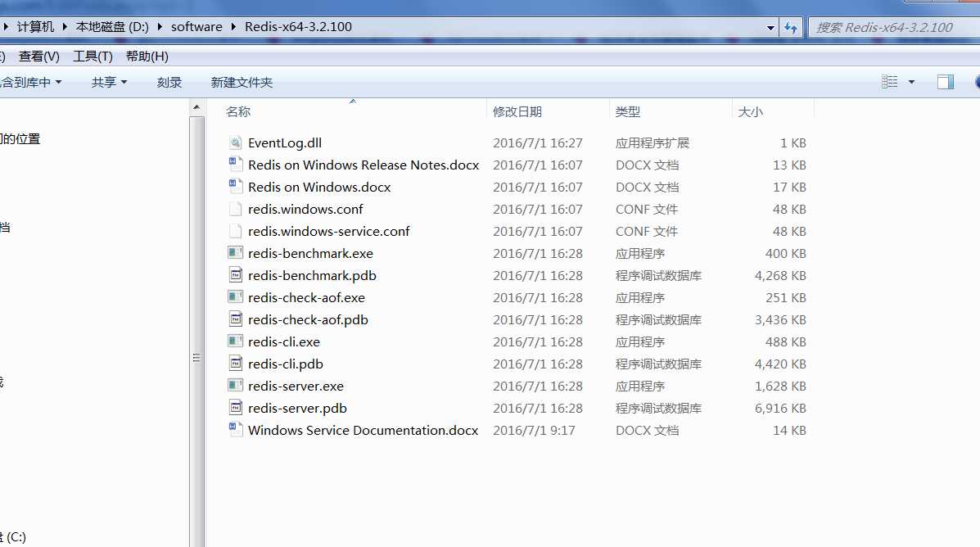Image resolution: width=980 pixels, height=547 pixels.
Task: Click the redis-benchmark.exe application icon
Action: click(235, 253)
